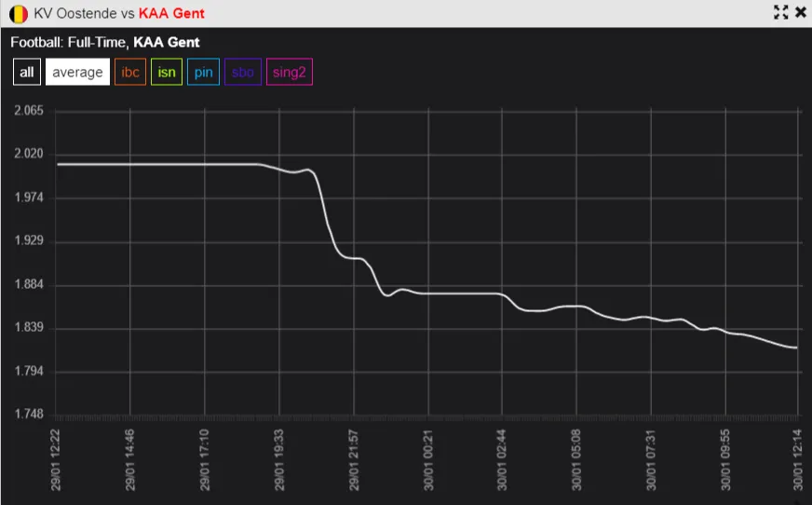
Task: Click time label 30/01 09:55
Action: (x=725, y=460)
